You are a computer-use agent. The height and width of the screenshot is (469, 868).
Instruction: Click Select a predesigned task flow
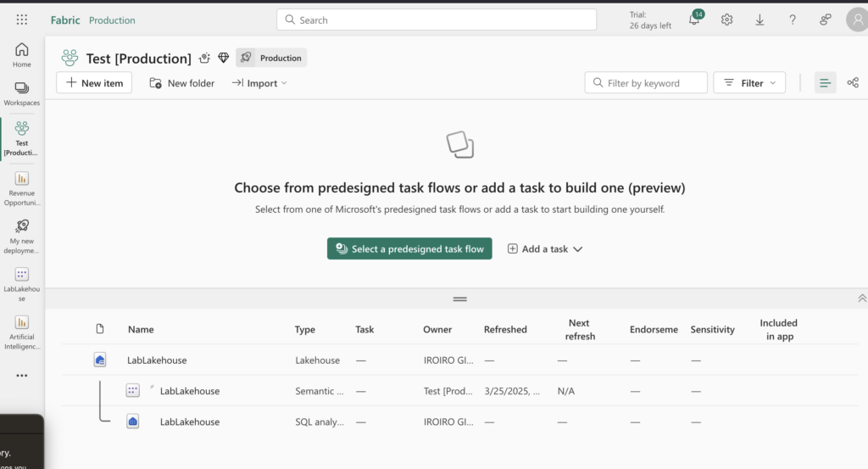409,248
